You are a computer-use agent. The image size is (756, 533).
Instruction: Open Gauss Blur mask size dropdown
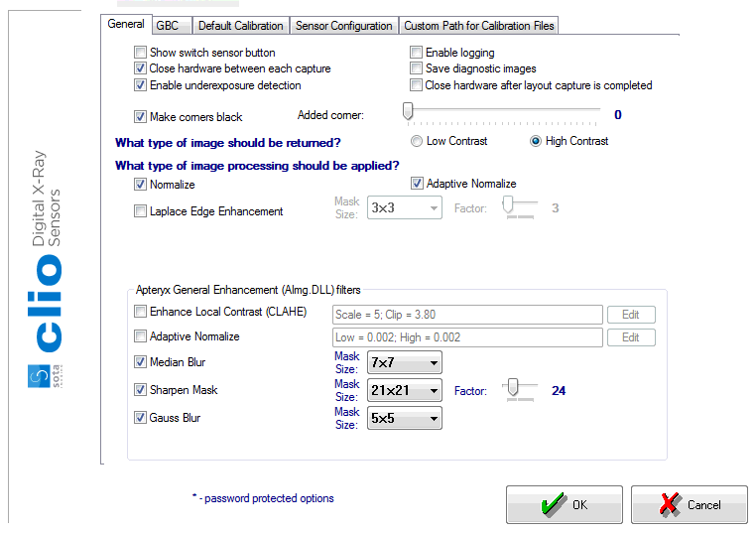[x=404, y=419]
